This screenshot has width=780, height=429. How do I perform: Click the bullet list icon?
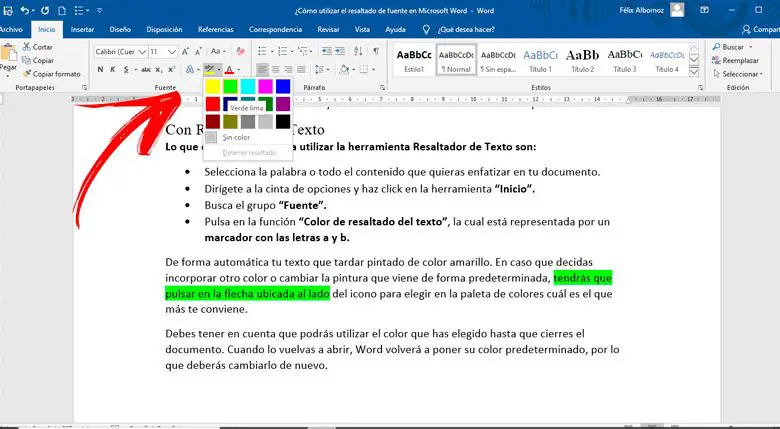coord(262,51)
